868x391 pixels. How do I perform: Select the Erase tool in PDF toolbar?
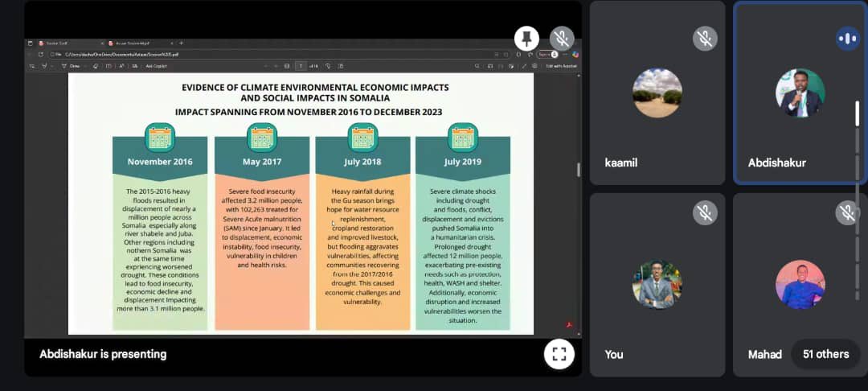click(x=96, y=66)
